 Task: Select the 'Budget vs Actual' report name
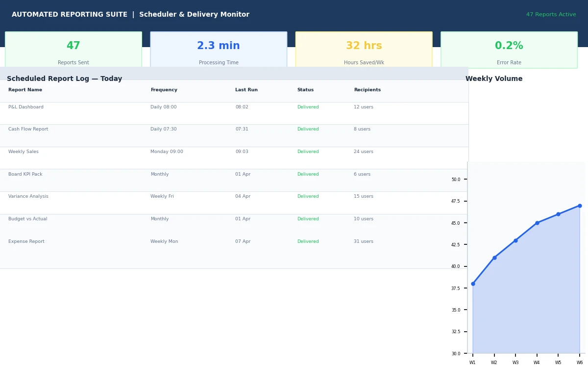28,219
